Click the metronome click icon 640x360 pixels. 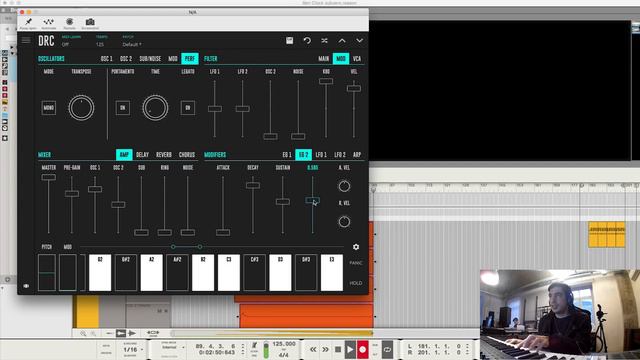[x=254, y=346]
